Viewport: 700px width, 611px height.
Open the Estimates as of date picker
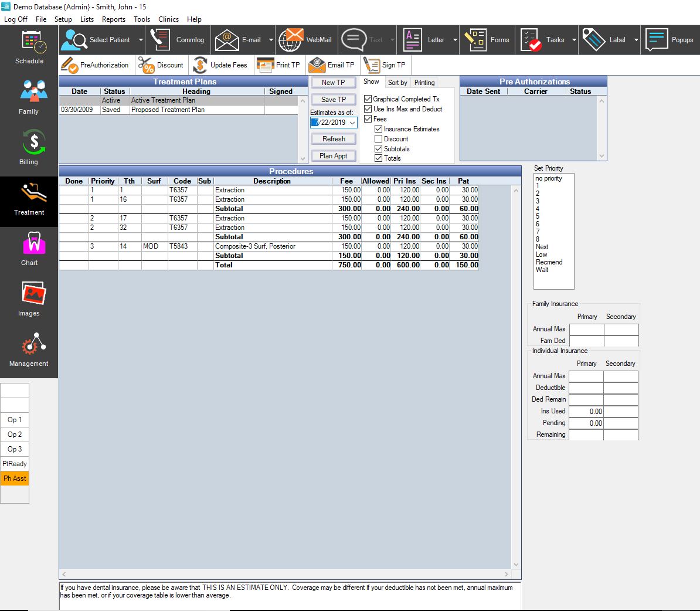352,123
